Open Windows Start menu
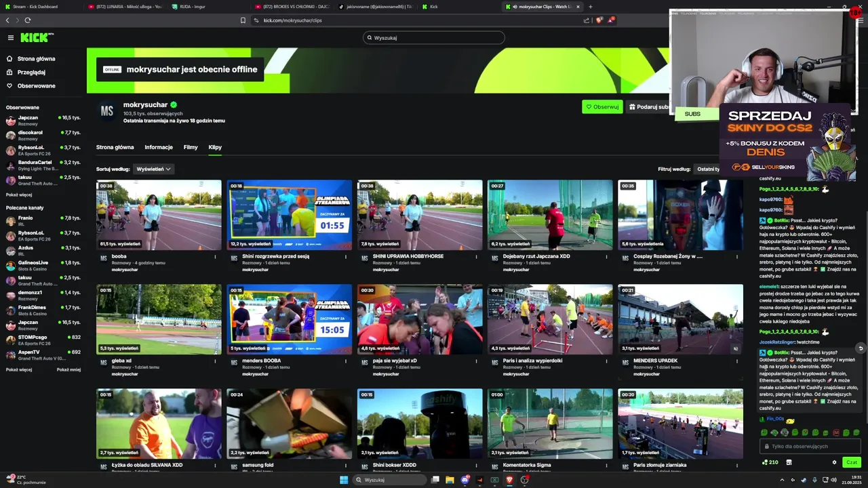Image resolution: width=868 pixels, height=488 pixels. pos(344,480)
